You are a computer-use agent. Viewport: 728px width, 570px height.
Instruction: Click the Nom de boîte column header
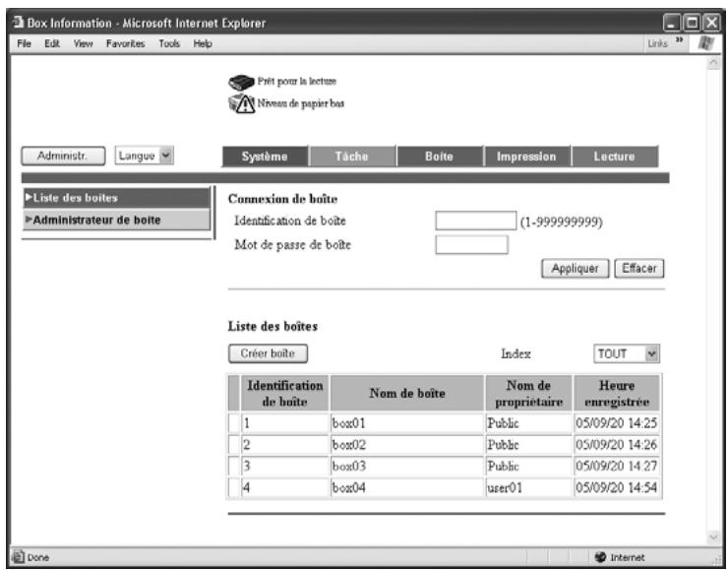pos(407,394)
